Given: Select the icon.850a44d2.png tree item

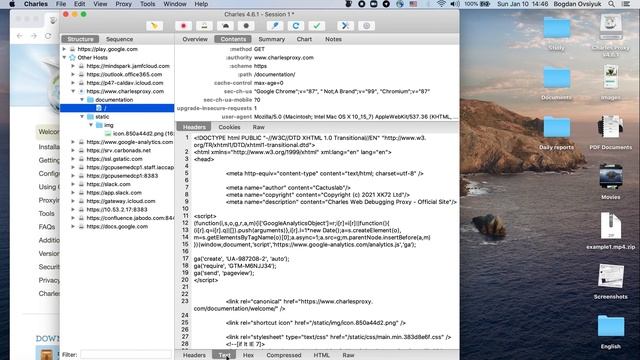Looking at the screenshot, I should pos(138,133).
